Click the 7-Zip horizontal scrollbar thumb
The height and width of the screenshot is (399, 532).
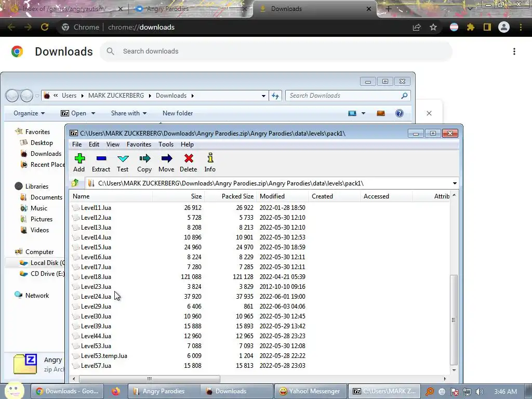(x=149, y=379)
